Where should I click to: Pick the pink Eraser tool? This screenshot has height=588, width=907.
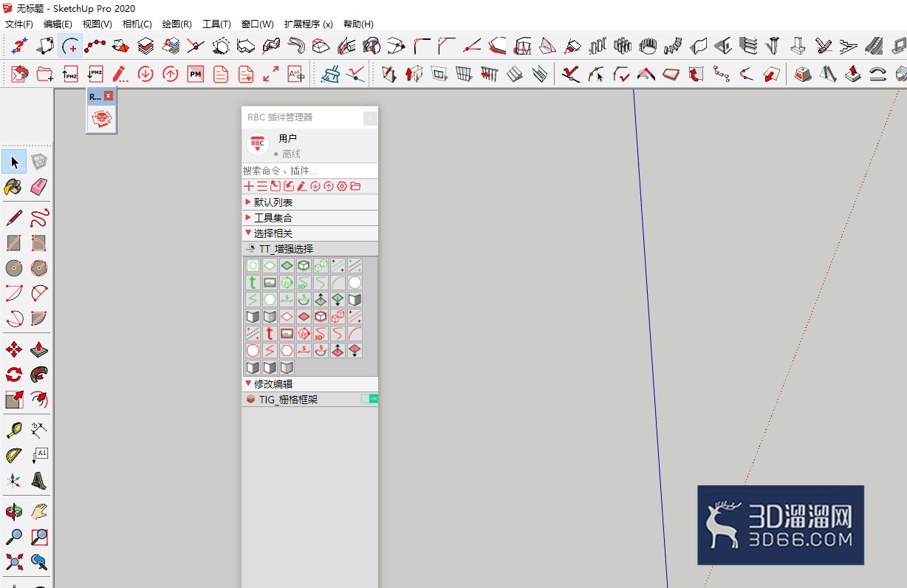(39, 187)
